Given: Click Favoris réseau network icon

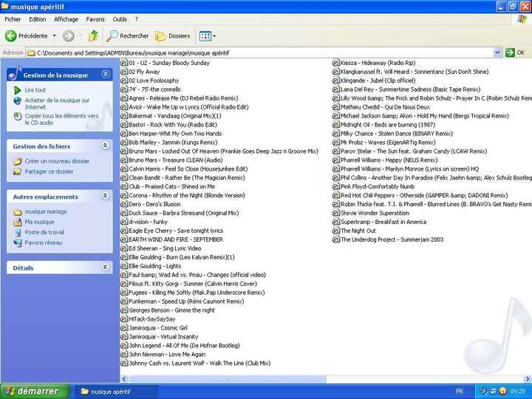Looking at the screenshot, I should [x=17, y=242].
